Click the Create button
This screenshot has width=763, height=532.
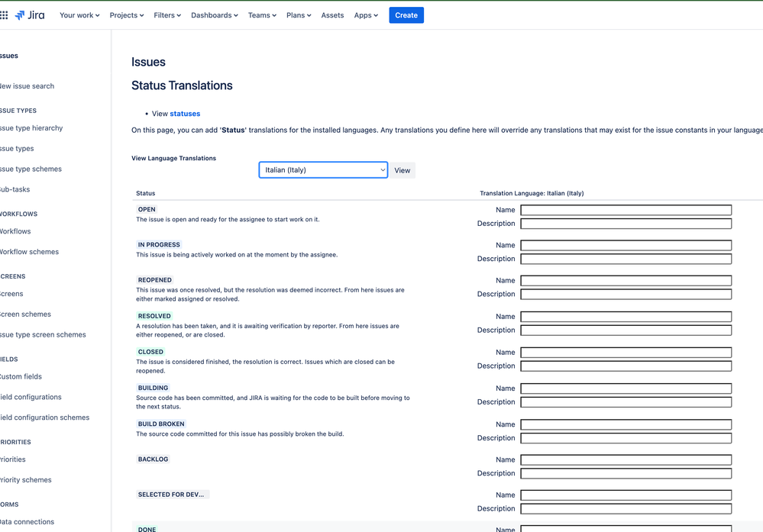(406, 15)
